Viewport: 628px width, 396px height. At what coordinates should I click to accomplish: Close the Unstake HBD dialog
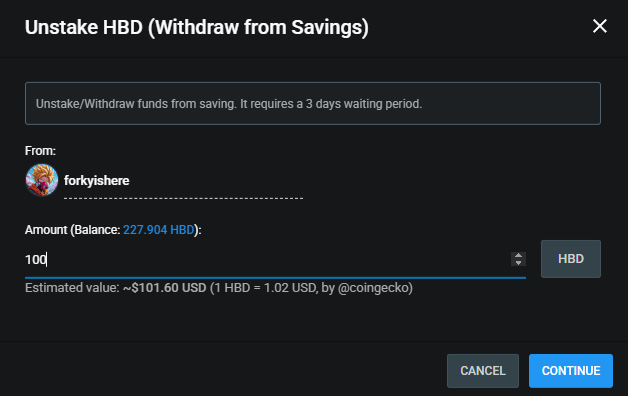[x=600, y=26]
